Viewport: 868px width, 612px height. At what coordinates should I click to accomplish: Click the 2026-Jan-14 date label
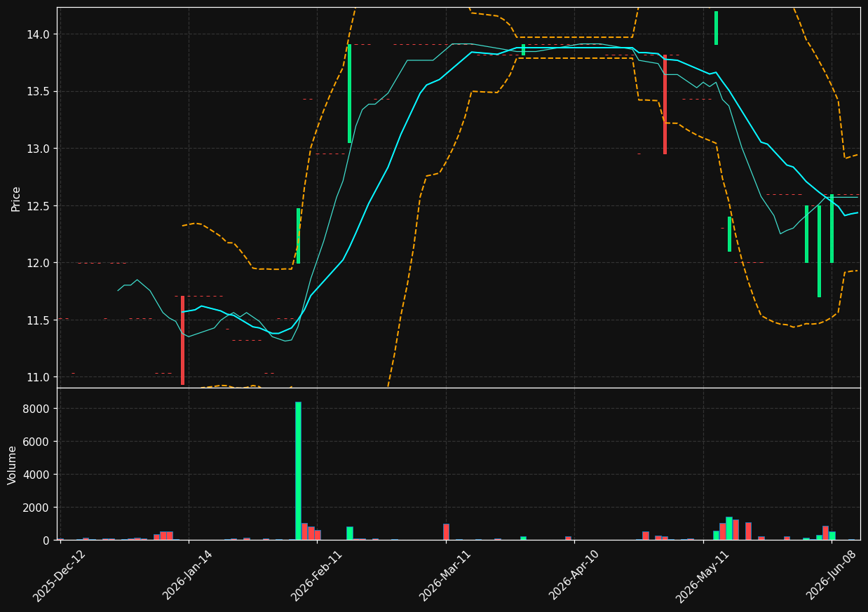(x=188, y=576)
